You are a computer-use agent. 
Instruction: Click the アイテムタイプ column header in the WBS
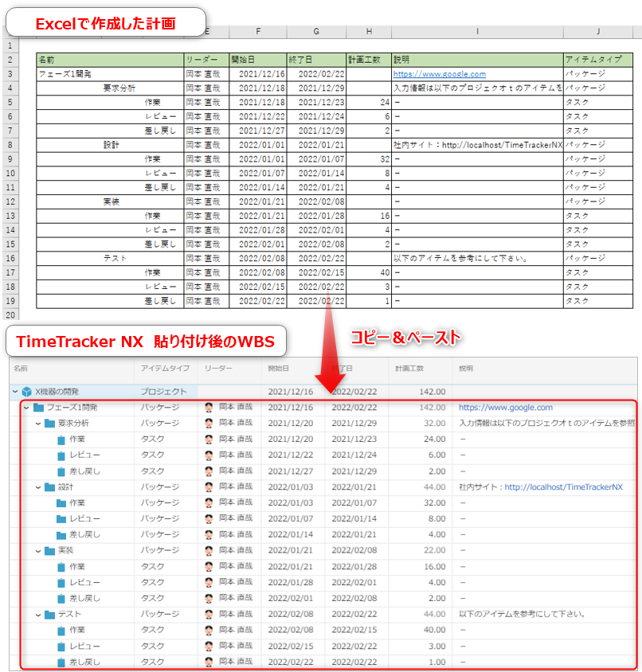tap(163, 369)
